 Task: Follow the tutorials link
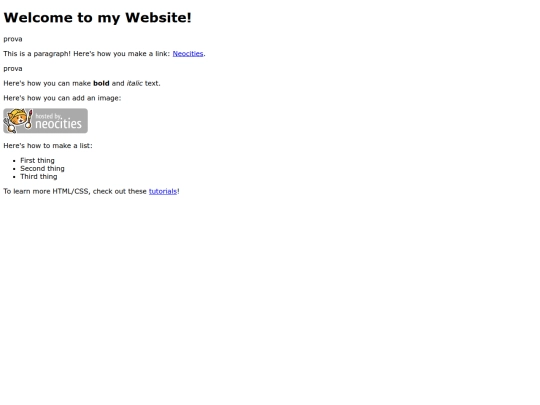pos(163,191)
